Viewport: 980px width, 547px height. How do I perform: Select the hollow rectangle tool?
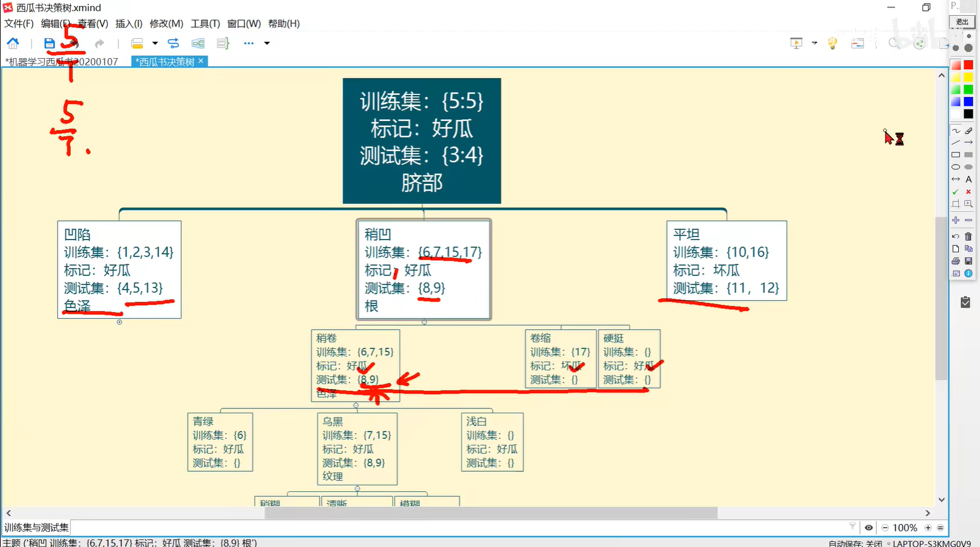[956, 155]
